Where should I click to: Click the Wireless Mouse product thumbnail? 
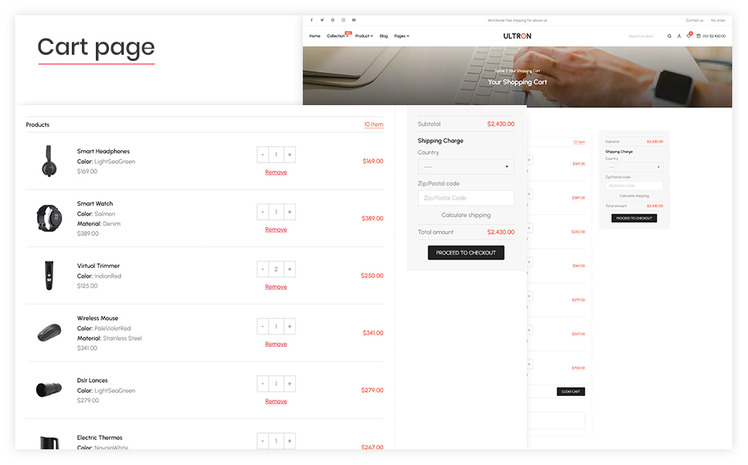(50, 332)
